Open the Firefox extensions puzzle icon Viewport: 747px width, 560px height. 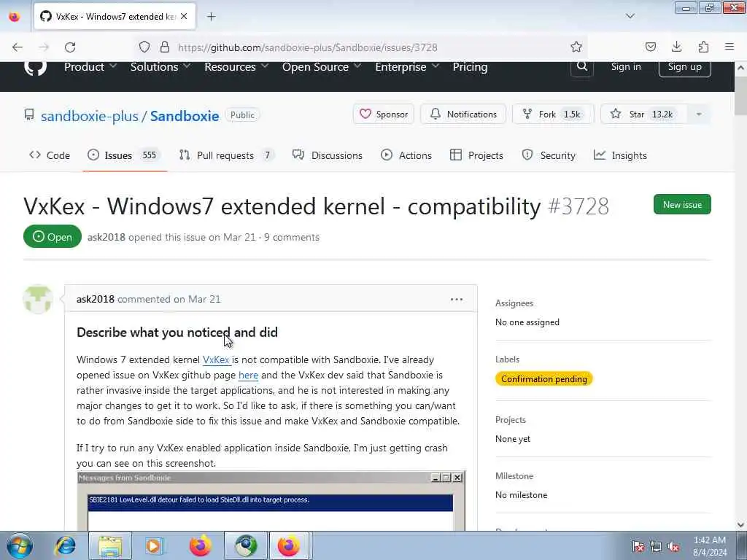pyautogui.click(x=703, y=47)
